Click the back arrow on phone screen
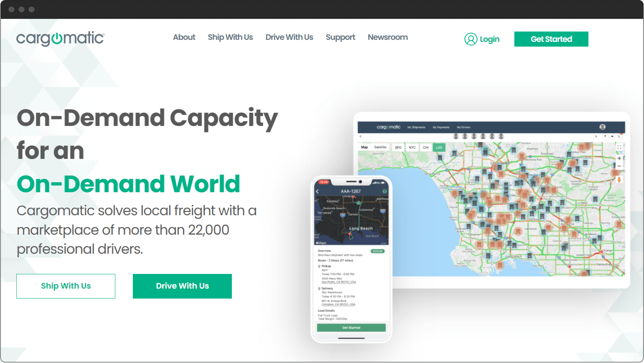 pyautogui.click(x=317, y=191)
